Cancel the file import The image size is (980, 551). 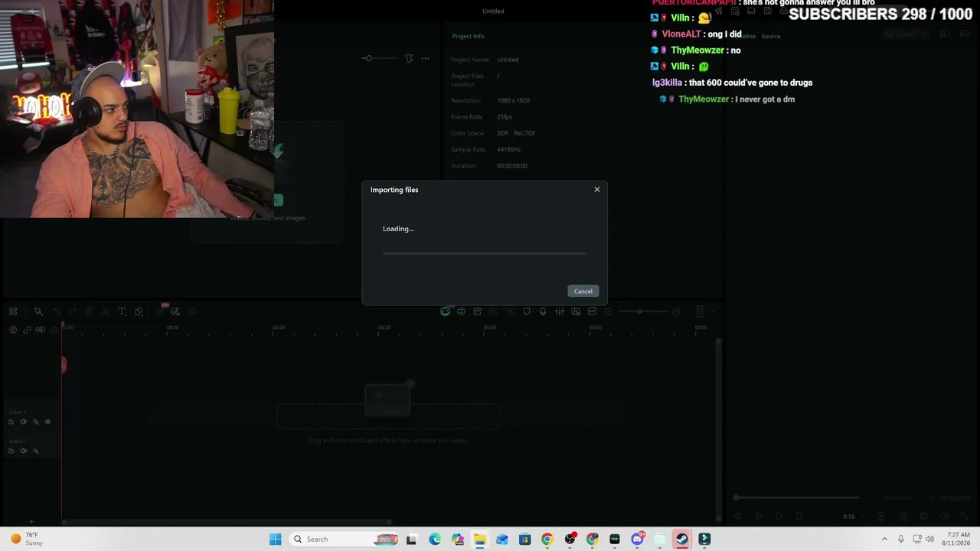pyautogui.click(x=583, y=291)
